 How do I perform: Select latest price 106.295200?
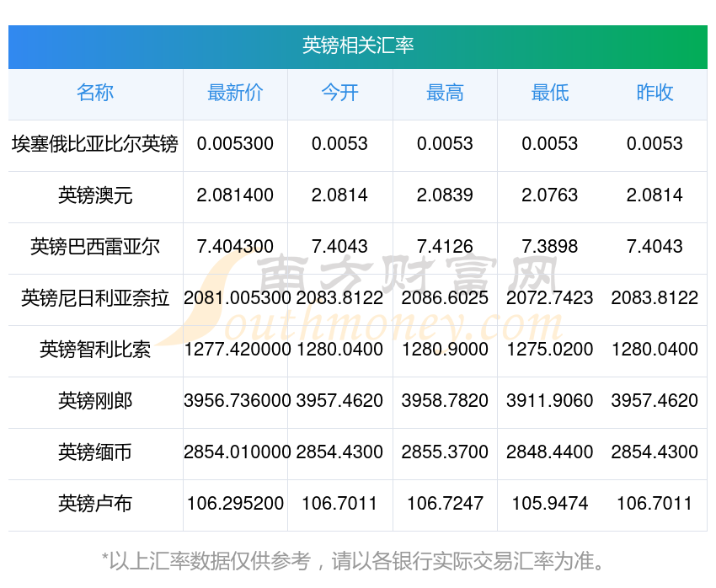coord(235,504)
